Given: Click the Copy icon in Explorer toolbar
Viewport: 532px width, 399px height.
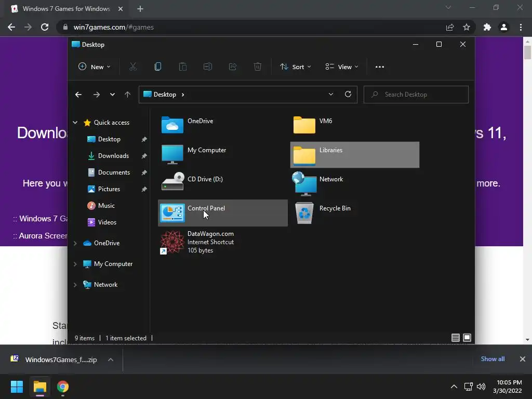Looking at the screenshot, I should [x=158, y=67].
